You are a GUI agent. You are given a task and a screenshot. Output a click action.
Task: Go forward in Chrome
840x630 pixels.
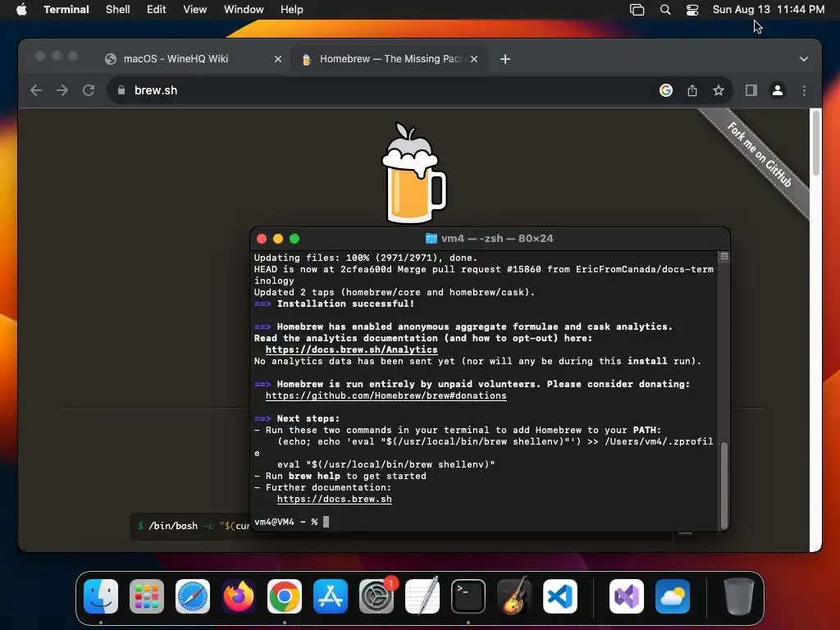(62, 90)
